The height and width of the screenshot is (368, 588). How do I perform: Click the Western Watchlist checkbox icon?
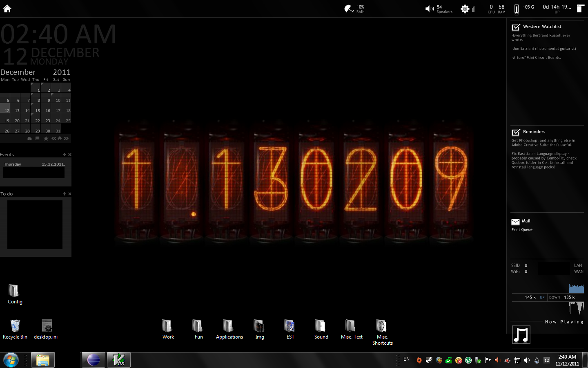point(516,27)
